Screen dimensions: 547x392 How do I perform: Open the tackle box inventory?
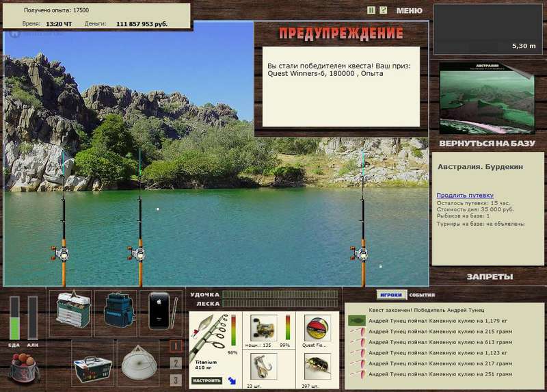72,310
